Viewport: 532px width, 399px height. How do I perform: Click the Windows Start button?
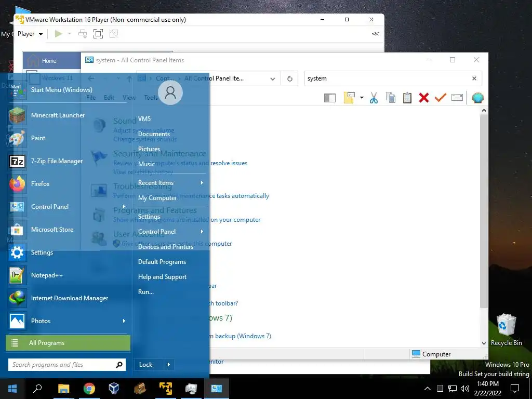[x=12, y=389]
